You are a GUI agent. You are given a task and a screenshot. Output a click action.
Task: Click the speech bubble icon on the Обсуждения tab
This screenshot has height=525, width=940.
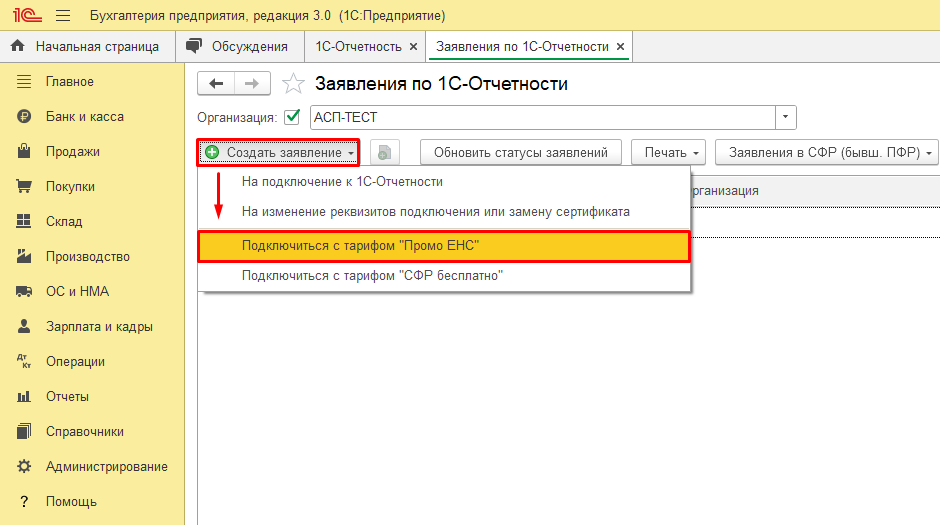194,46
